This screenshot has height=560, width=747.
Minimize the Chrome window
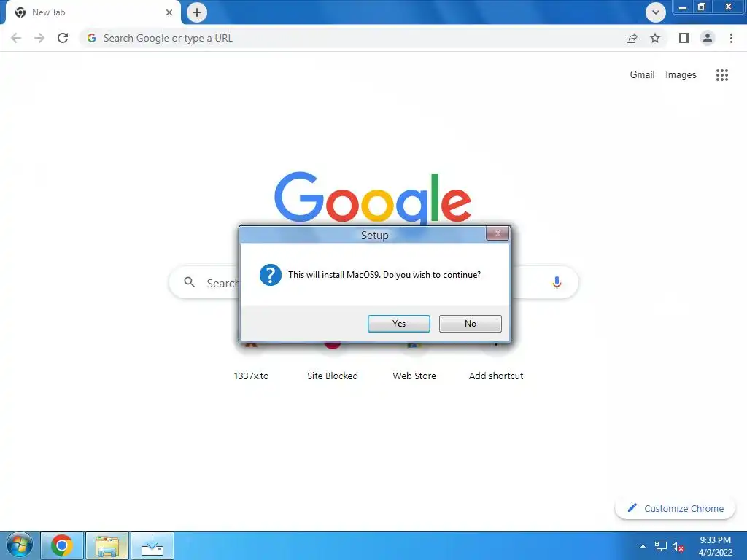tap(683, 7)
